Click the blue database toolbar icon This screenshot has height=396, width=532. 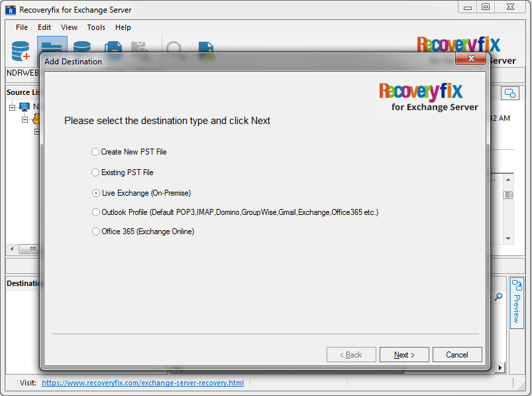pos(82,47)
